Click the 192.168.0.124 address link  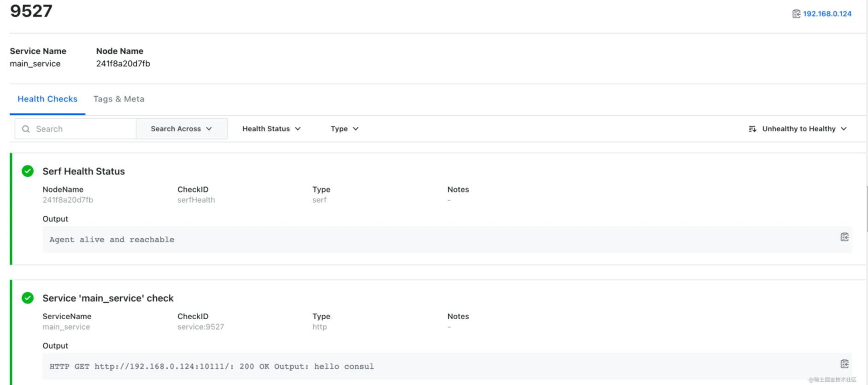click(x=827, y=14)
